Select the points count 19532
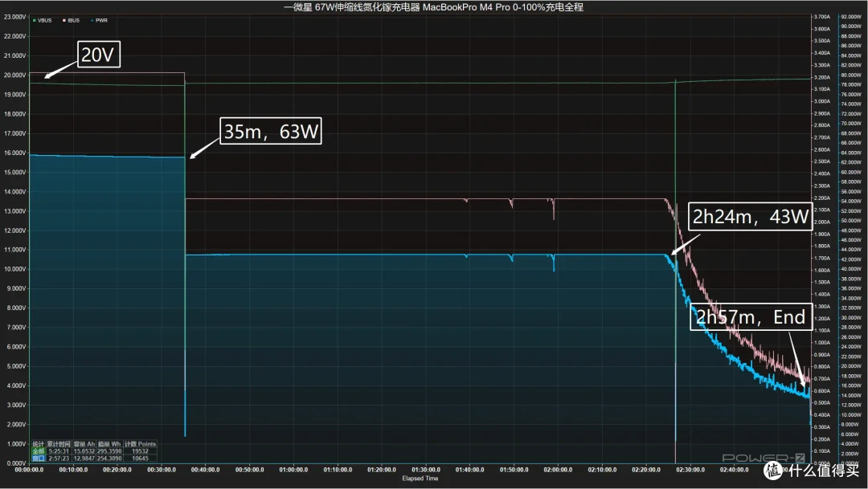This screenshot has width=868, height=489. point(140,451)
